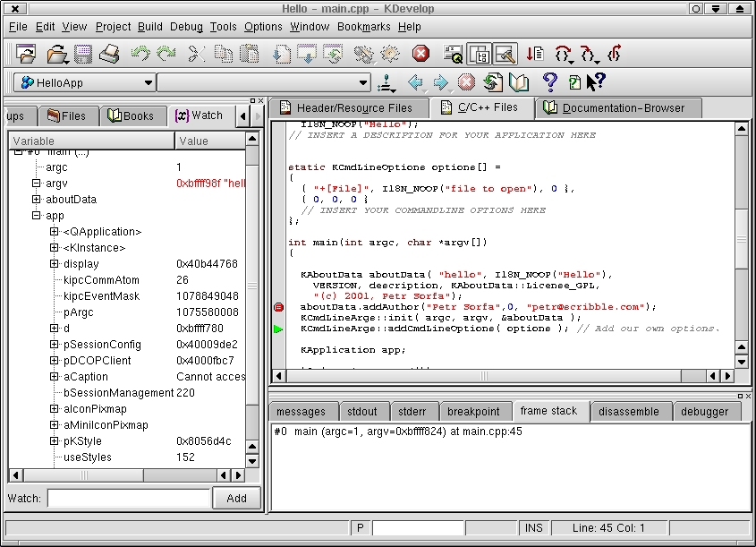756x547 pixels.
Task: Click the Forward navigation arrow icon
Action: coord(440,83)
